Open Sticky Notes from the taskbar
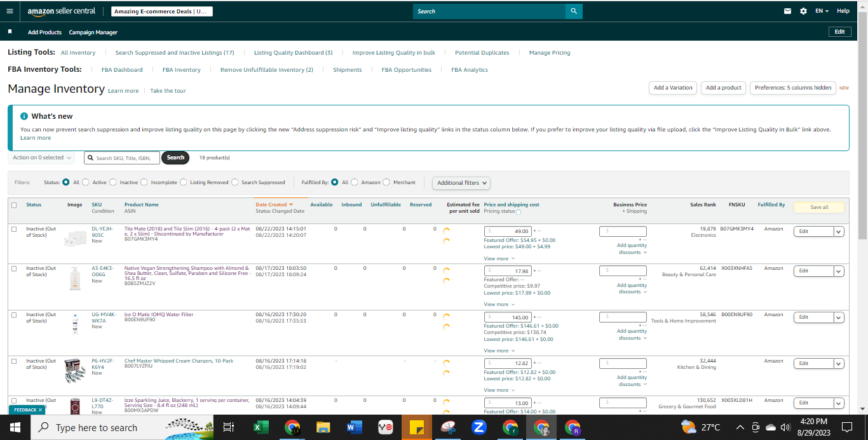868x440 pixels. tap(417, 427)
